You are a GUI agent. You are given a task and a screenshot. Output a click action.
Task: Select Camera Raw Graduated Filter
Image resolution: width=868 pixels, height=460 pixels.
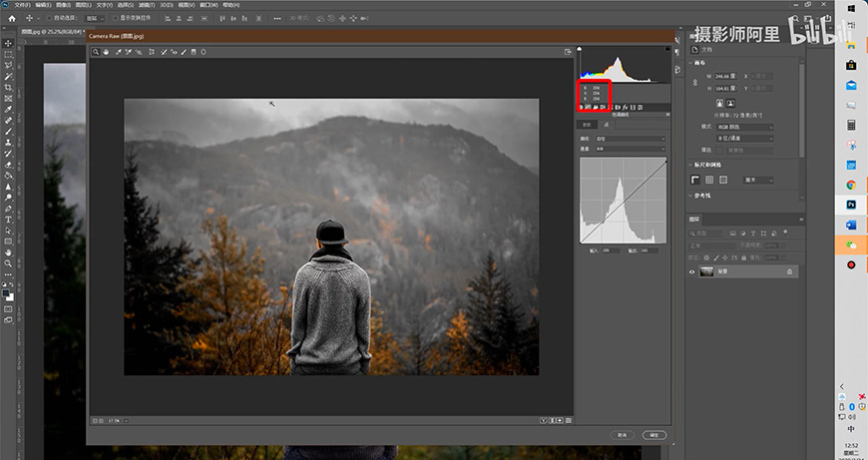[194, 52]
